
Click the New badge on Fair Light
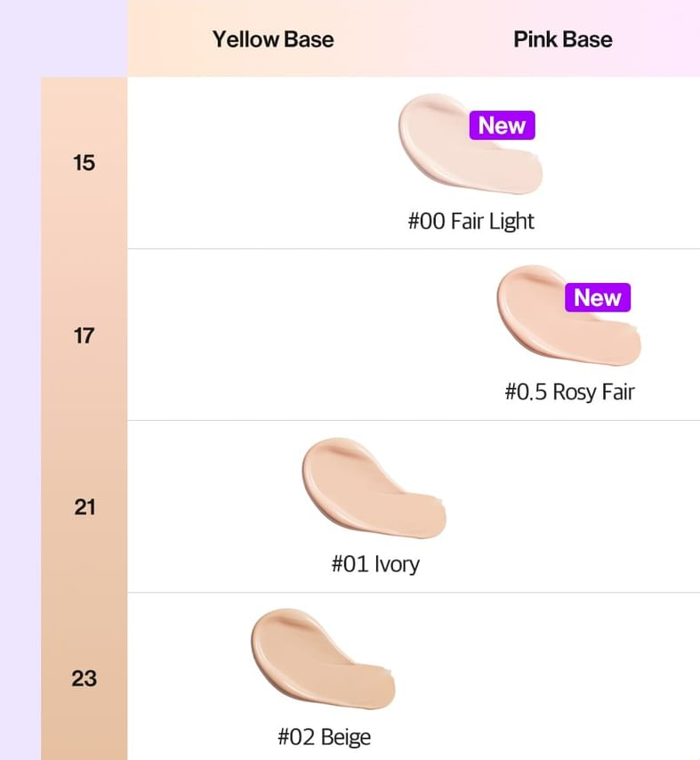coord(502,125)
